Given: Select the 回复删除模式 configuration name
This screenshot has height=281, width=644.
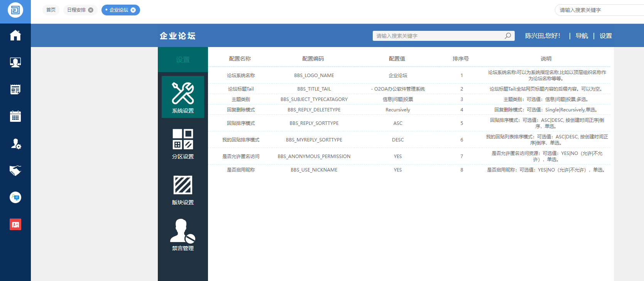Looking at the screenshot, I should point(241,110).
